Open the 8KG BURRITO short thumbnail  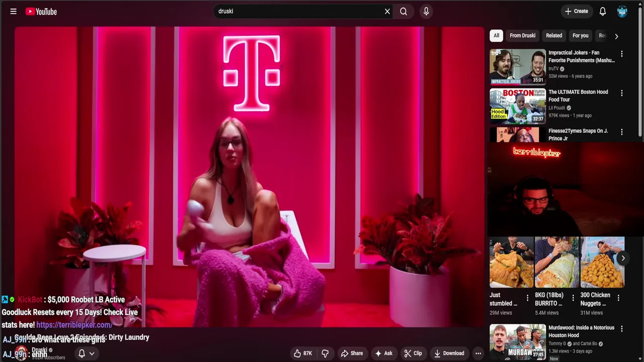click(557, 262)
